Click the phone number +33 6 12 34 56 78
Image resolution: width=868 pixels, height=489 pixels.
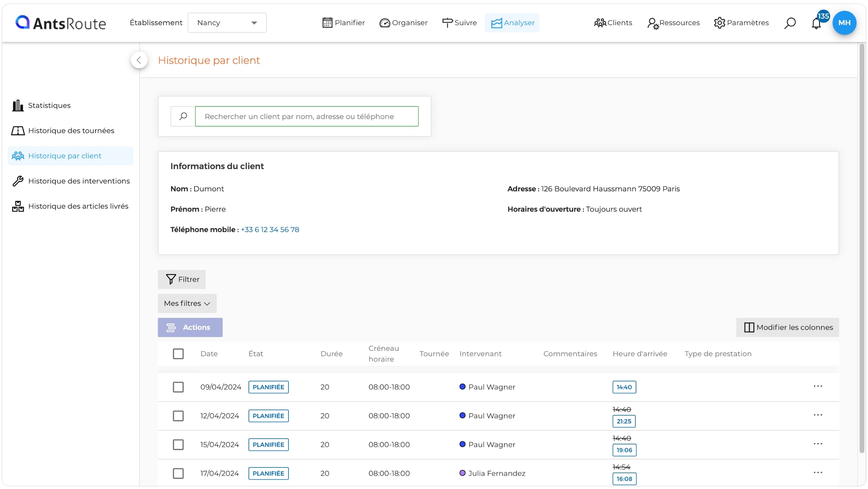point(270,230)
